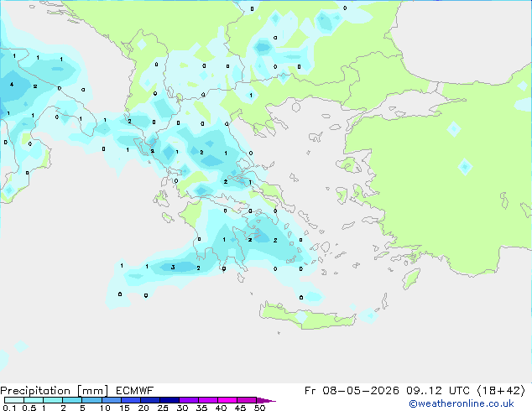Click the 'Precipitation [mm]' title text
The height and width of the screenshot is (411, 532).
[x=55, y=391]
